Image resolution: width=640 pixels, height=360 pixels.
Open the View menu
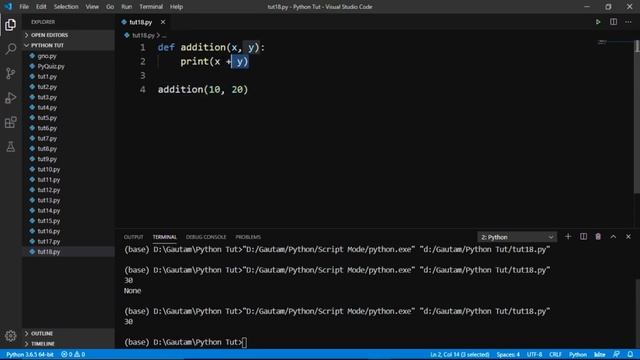92,7
